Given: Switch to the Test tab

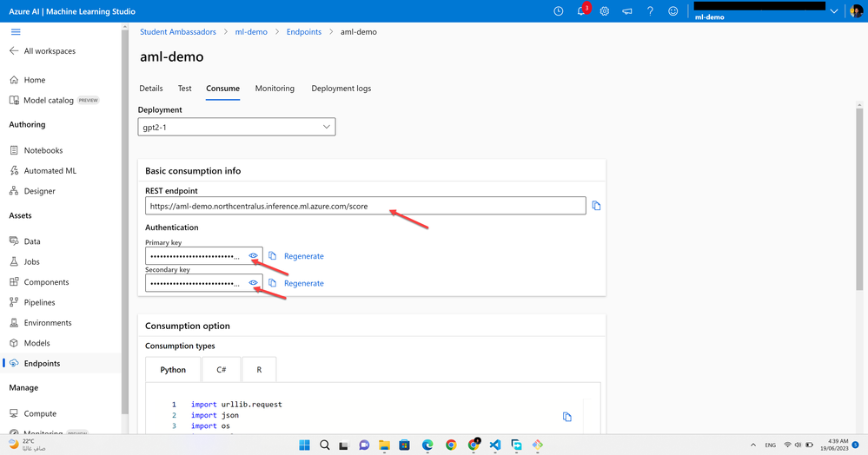Looking at the screenshot, I should tap(185, 89).
